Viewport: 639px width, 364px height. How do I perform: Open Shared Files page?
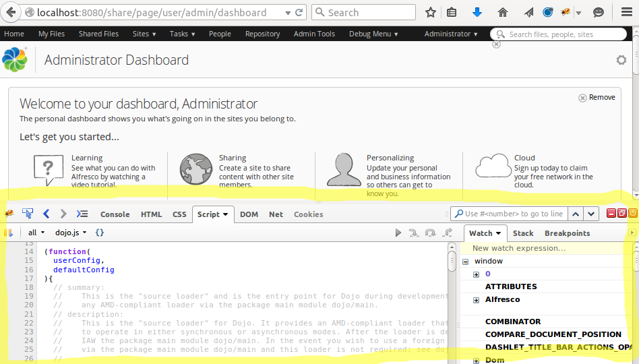click(98, 34)
